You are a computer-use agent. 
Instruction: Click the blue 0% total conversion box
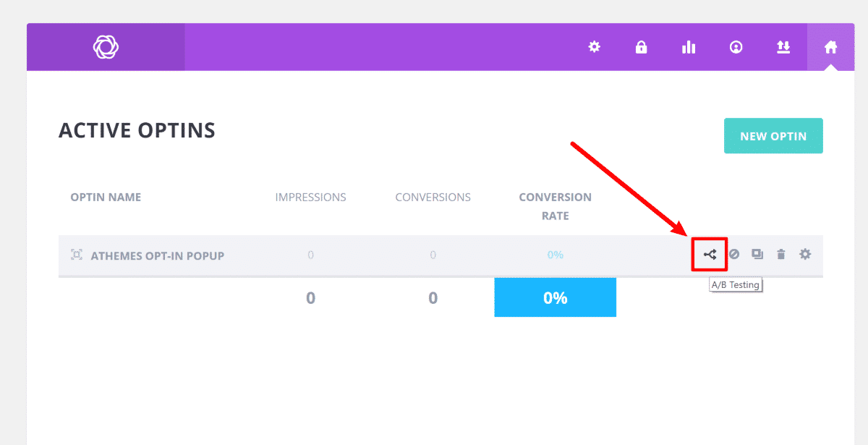[x=555, y=297]
